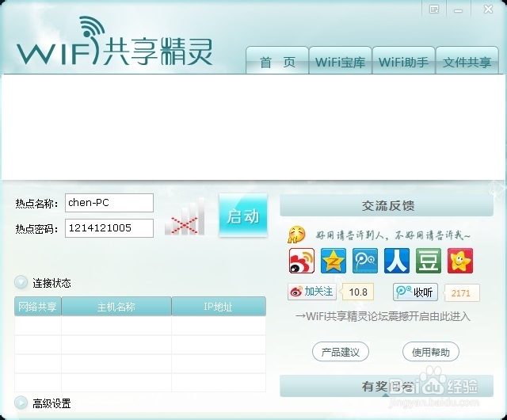Open the menu icon in the title bar
Image resolution: width=507 pixels, height=420 pixels.
click(434, 10)
